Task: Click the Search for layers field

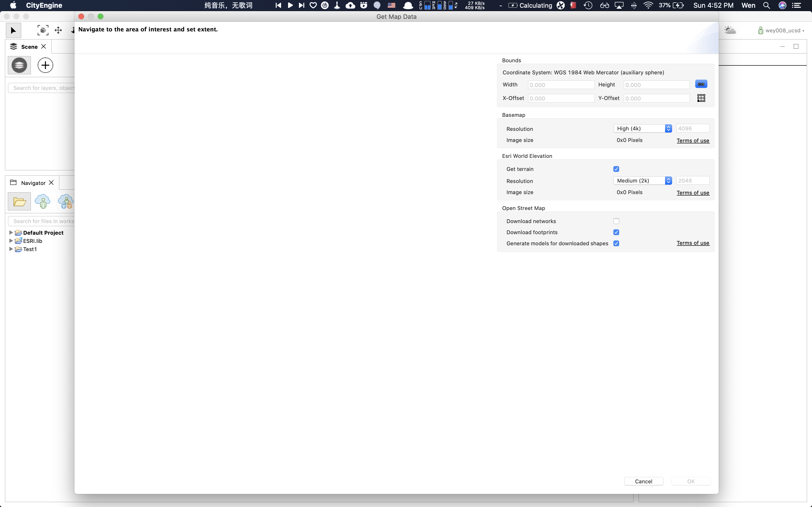Action: coord(43,88)
